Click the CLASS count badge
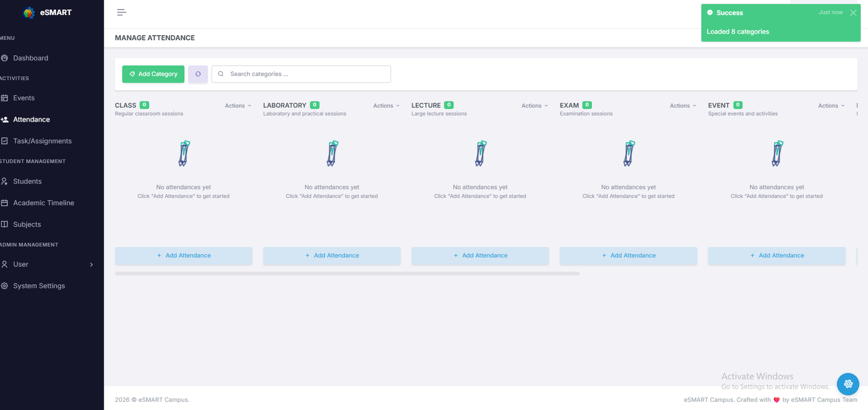The height and width of the screenshot is (410, 868). 144,105
